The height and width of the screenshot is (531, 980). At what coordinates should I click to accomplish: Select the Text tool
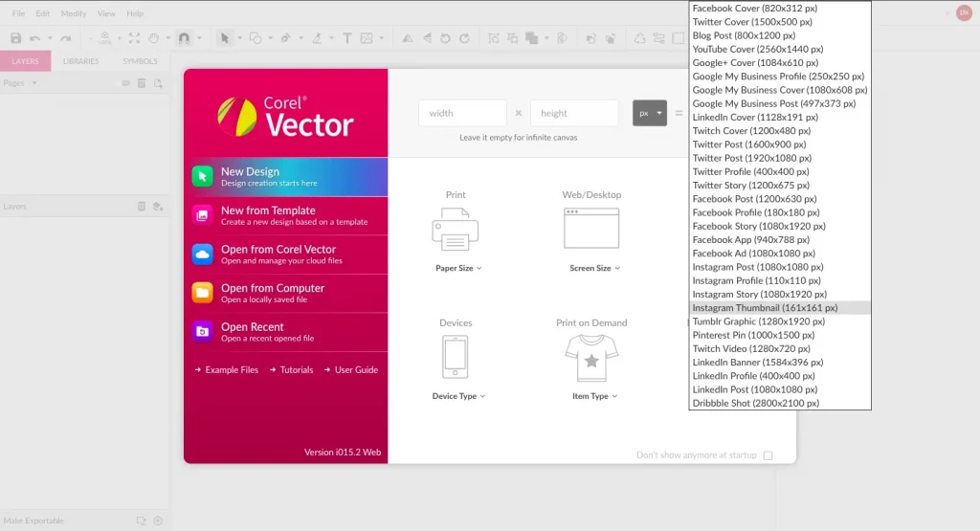[346, 38]
